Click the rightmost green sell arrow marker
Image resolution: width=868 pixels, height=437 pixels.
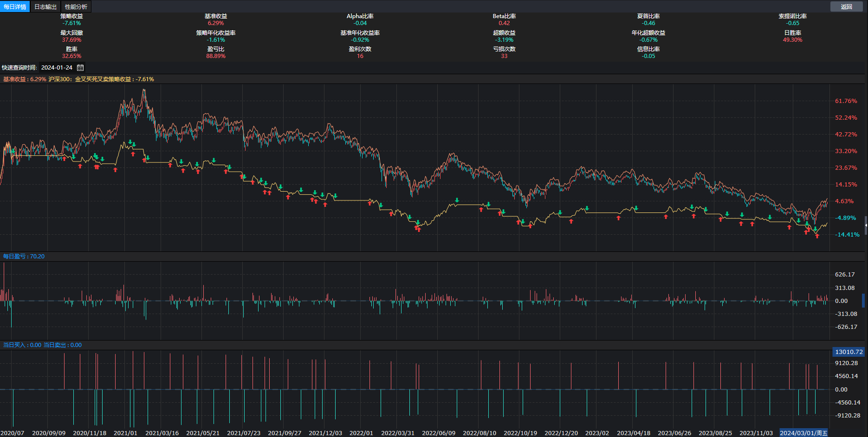815,229
